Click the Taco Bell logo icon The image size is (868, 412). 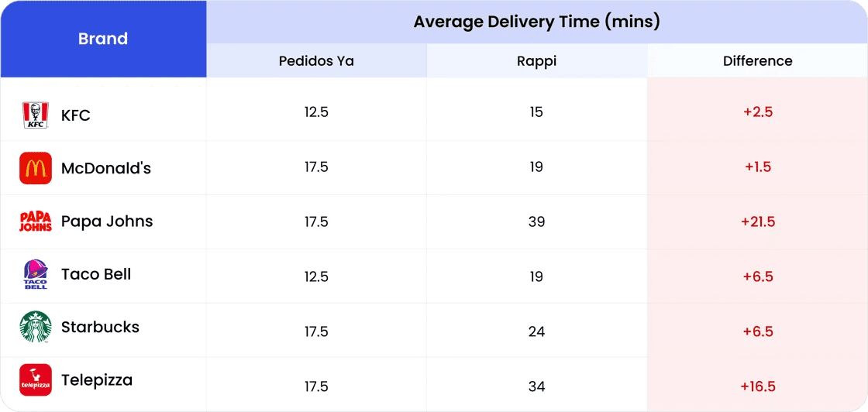pyautogui.click(x=36, y=275)
